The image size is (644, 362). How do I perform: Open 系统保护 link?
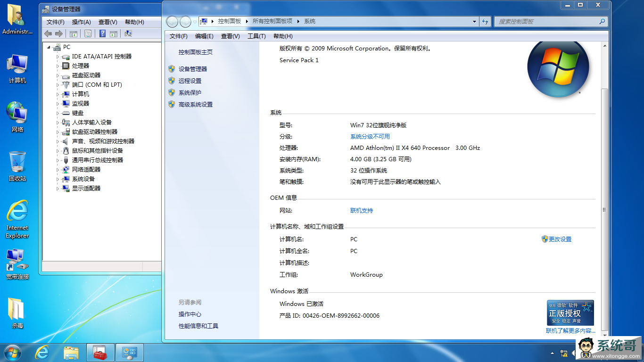[x=190, y=92]
